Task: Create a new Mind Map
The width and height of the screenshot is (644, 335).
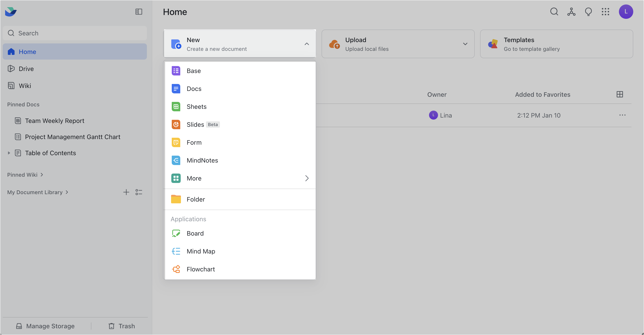Action: coord(201,251)
